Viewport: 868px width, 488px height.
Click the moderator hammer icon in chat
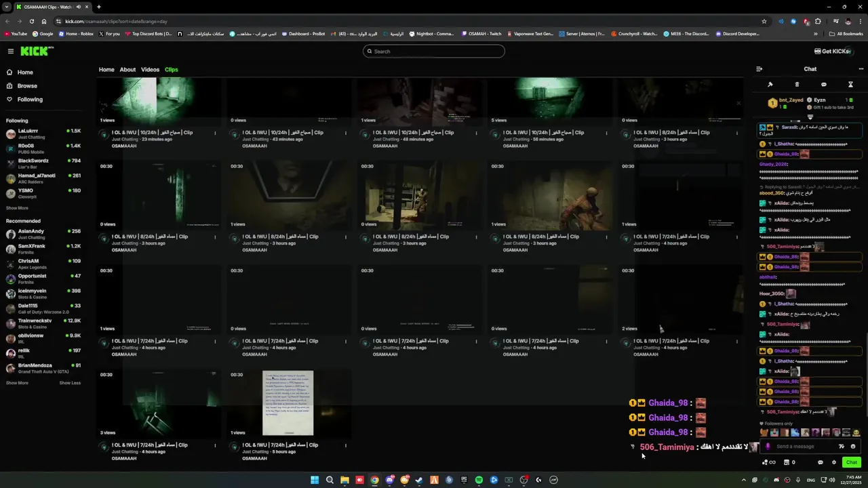(x=770, y=85)
